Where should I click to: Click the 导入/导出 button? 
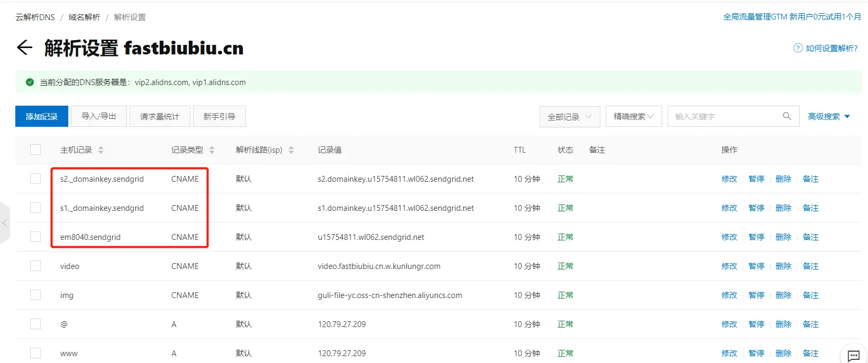pyautogui.click(x=99, y=116)
